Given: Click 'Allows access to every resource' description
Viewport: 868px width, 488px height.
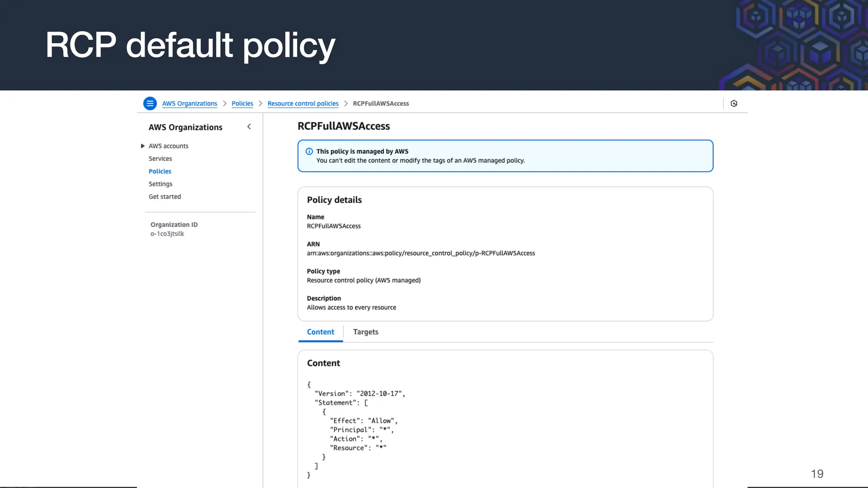Looking at the screenshot, I should pos(351,308).
